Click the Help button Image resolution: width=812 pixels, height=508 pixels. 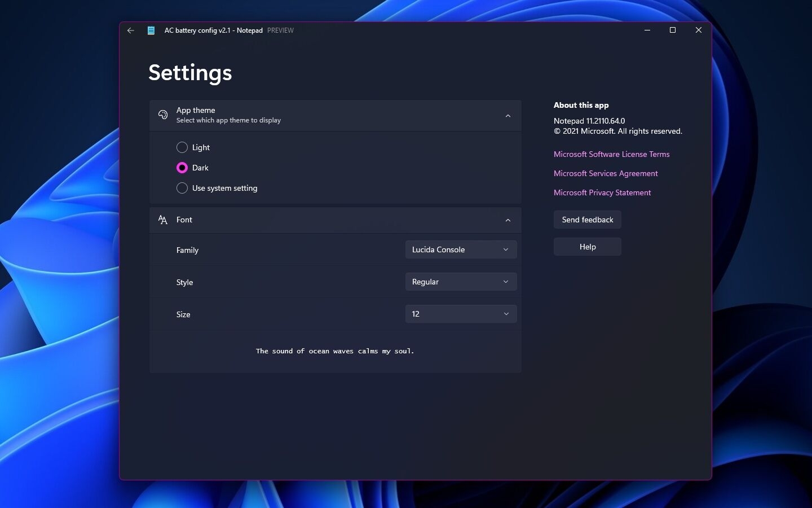[587, 247]
